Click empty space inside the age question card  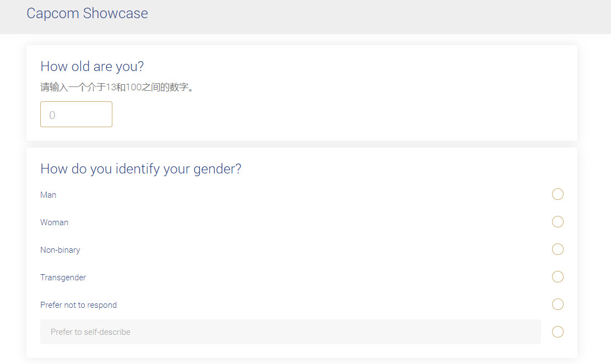click(358, 110)
